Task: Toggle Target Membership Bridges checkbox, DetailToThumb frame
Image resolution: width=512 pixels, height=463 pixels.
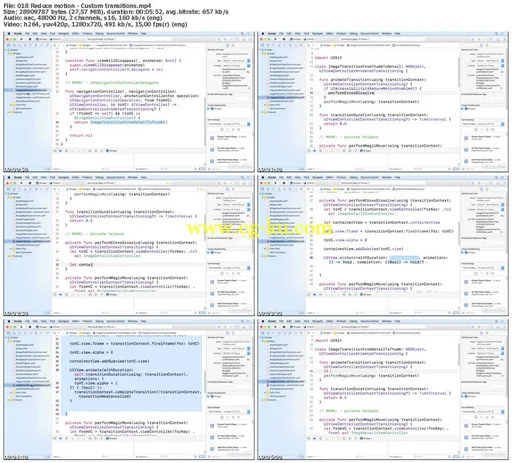Action: (463, 397)
